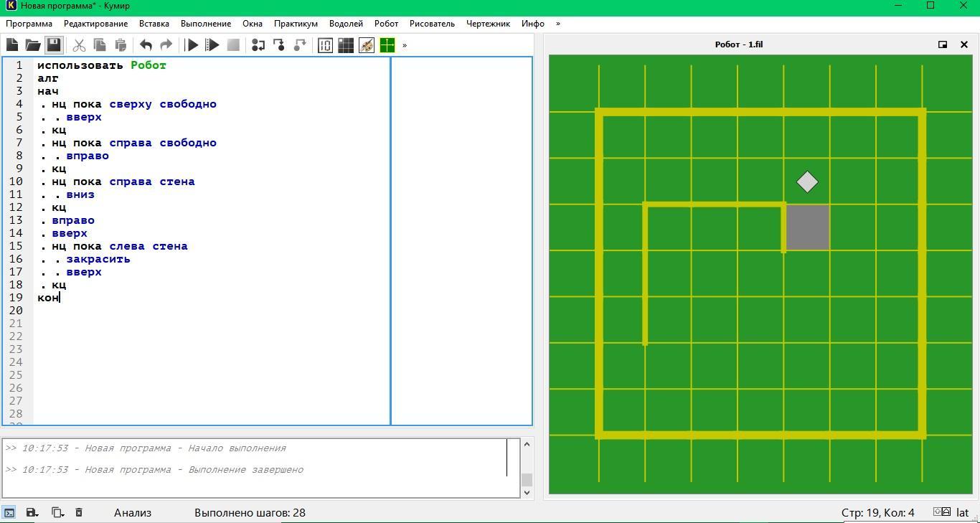Start the fast run with the filmstrip play icon
The height and width of the screenshot is (523, 980).
[x=212, y=45]
